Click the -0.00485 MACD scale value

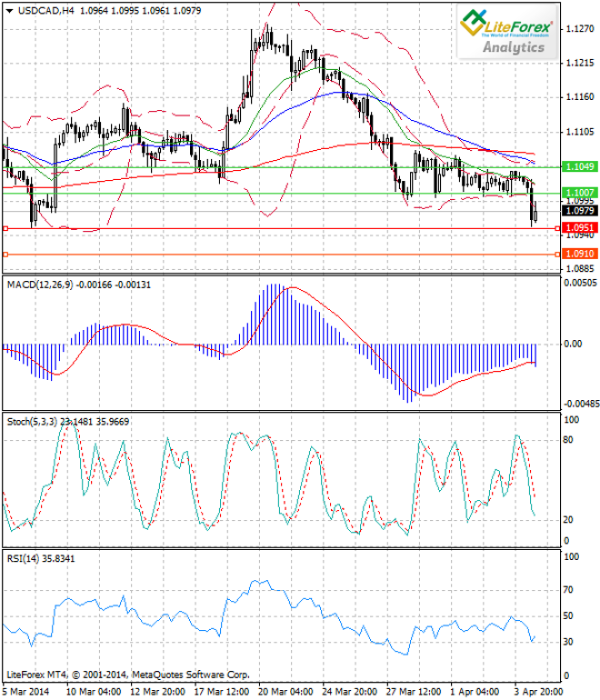tap(581, 404)
